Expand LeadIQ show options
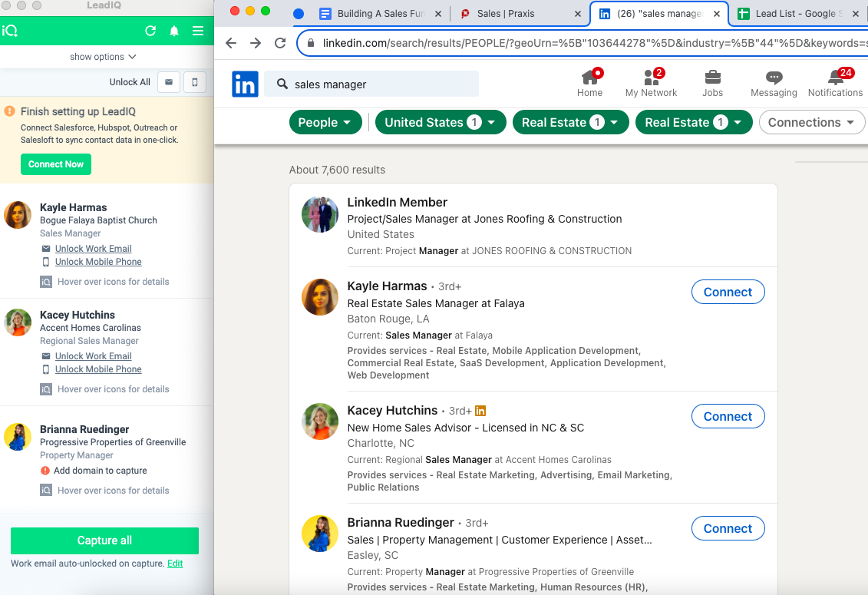The height and width of the screenshot is (595, 868). click(x=103, y=57)
